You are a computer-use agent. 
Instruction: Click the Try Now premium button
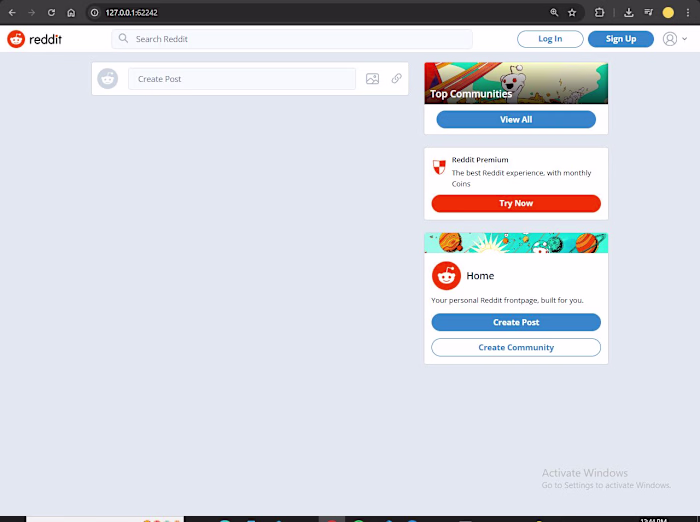tap(516, 203)
